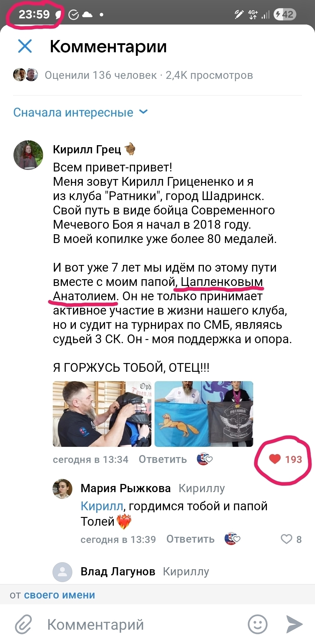Screen dimensions: 315x644
Task: Tap the chevron next to Сначала интересные
Action: 143,112
